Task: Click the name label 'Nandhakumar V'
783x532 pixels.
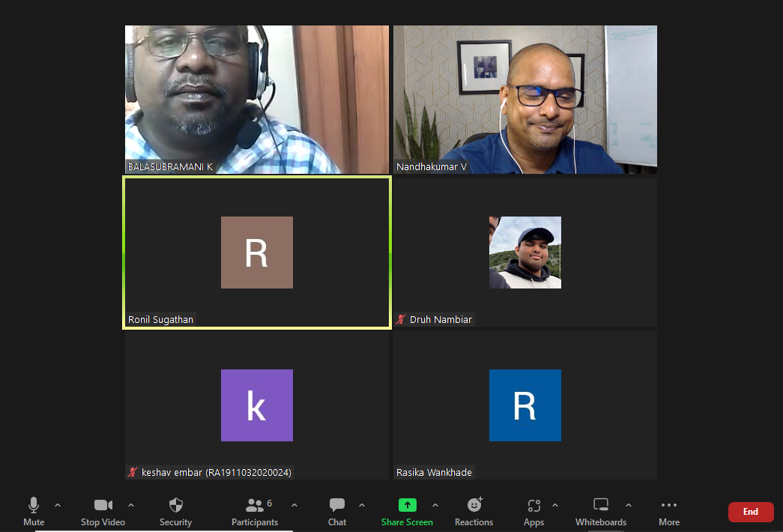Action: pyautogui.click(x=432, y=167)
